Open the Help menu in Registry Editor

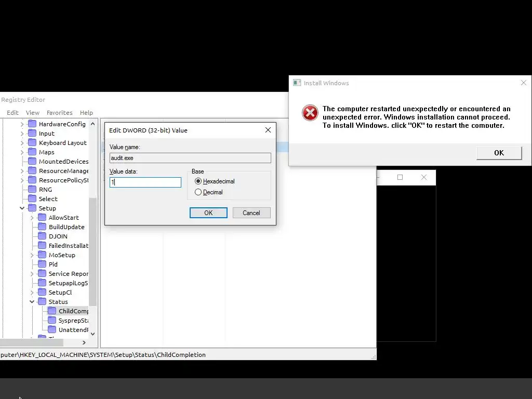(86, 113)
